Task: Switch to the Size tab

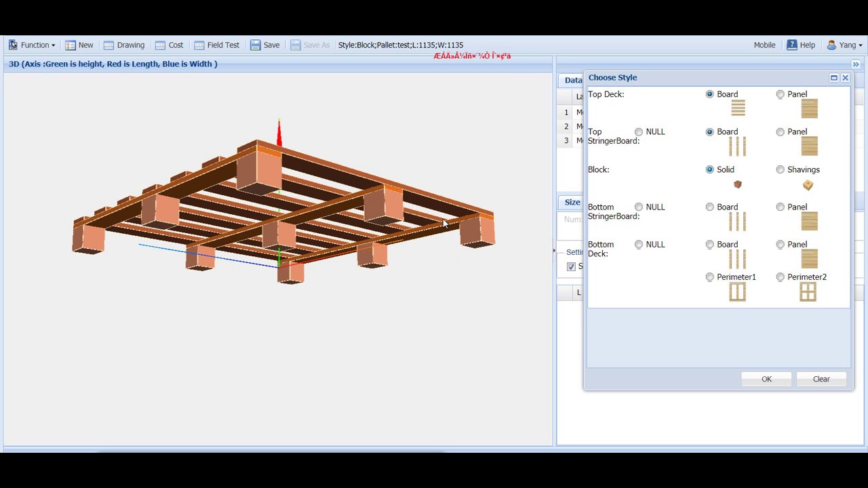Action: pos(572,202)
